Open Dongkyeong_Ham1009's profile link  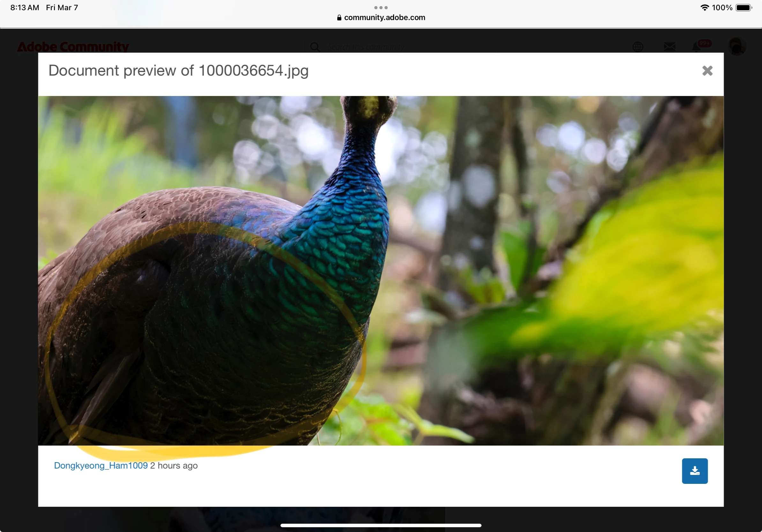pyautogui.click(x=101, y=465)
